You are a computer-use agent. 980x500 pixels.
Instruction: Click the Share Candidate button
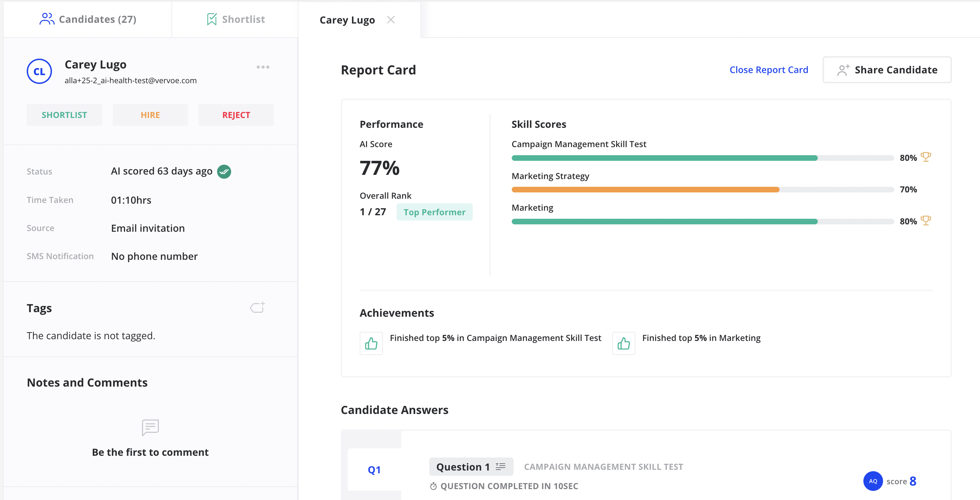pos(887,70)
